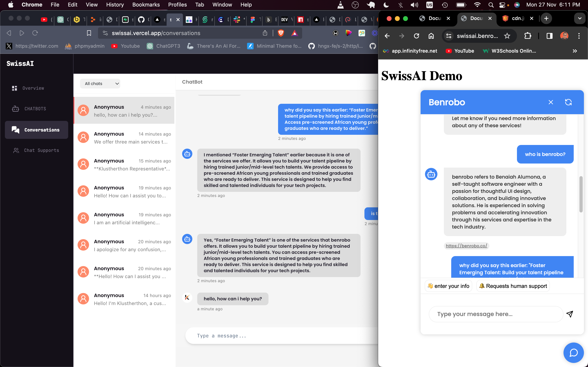Expand the hidden bookmarks chevron
Screen dimensions: 588x367
575,51
